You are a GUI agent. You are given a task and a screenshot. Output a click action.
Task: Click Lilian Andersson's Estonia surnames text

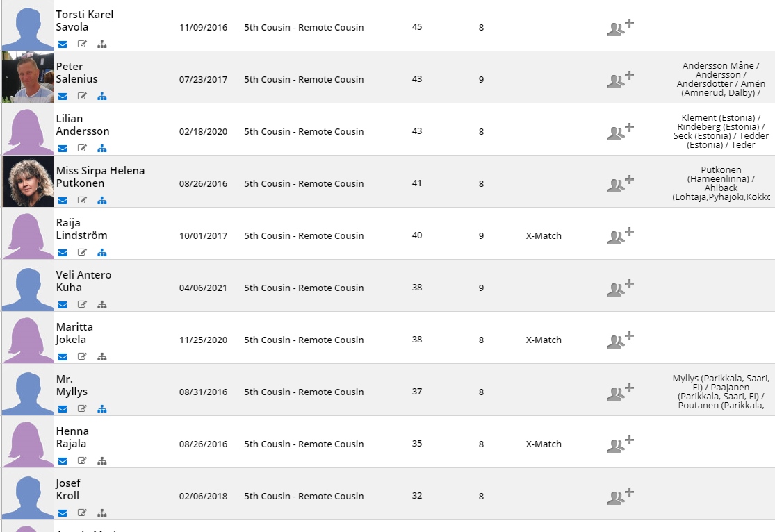(721, 131)
